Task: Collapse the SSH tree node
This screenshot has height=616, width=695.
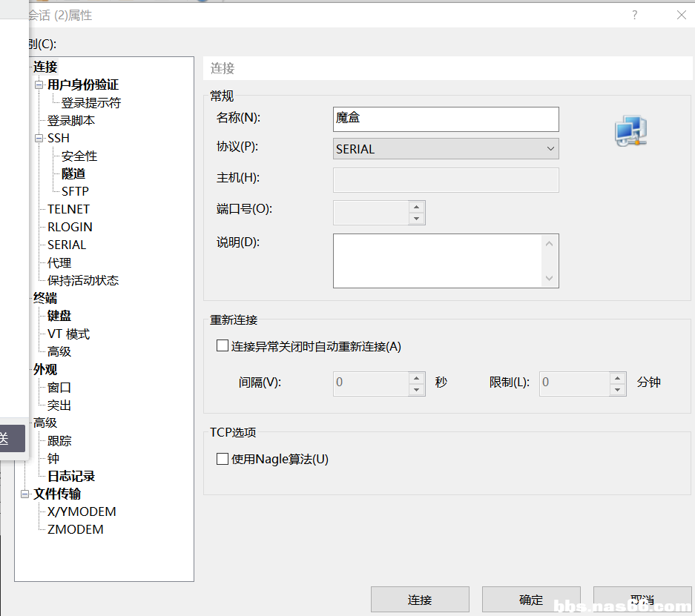Action: coord(39,139)
